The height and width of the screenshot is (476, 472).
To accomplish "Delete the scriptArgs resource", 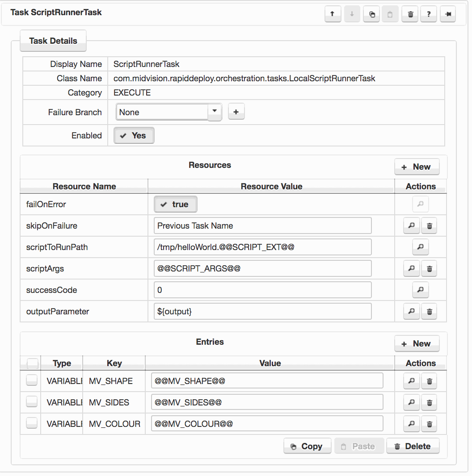I will (429, 268).
